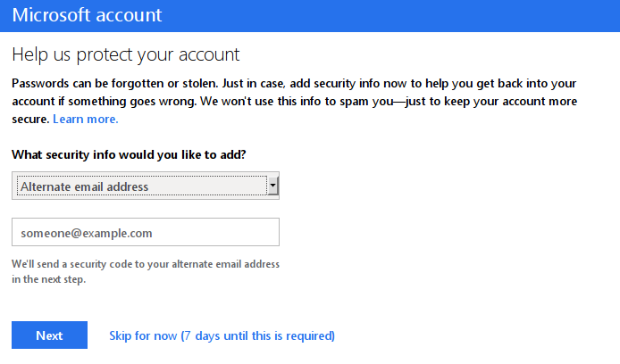This screenshot has width=620, height=364.
Task: Click empty area of blue header bar
Action: coord(396,16)
